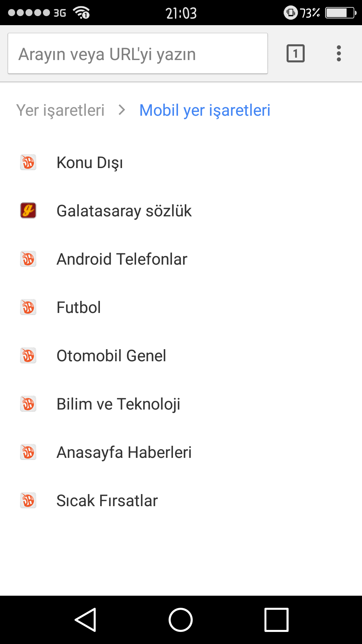Open the three-dot overflow menu

339,53
